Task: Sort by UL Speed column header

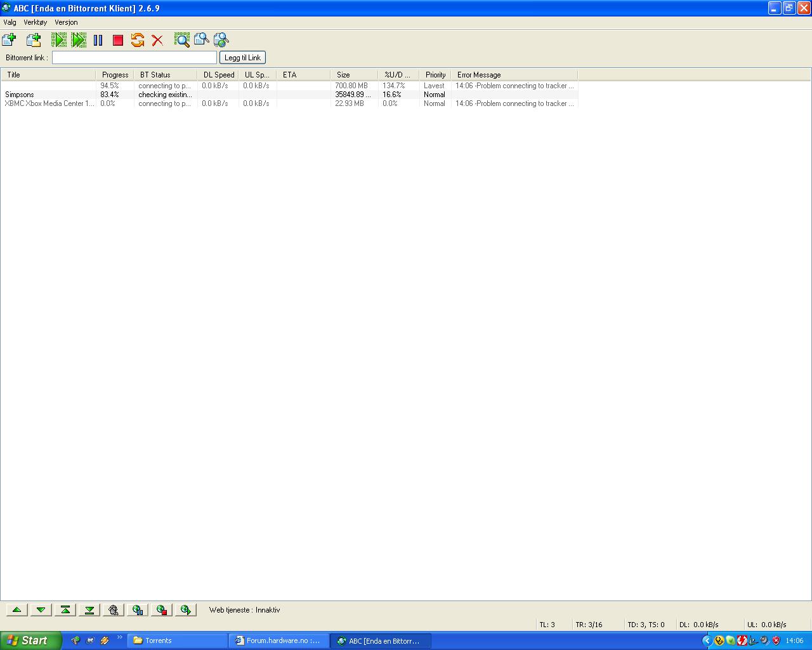Action: [257, 75]
